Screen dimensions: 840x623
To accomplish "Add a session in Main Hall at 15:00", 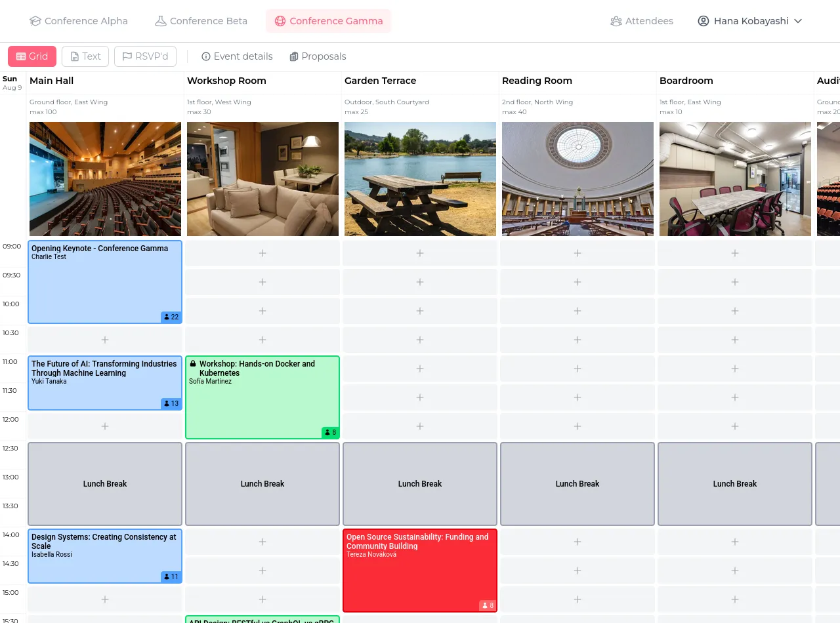I will pos(105,599).
